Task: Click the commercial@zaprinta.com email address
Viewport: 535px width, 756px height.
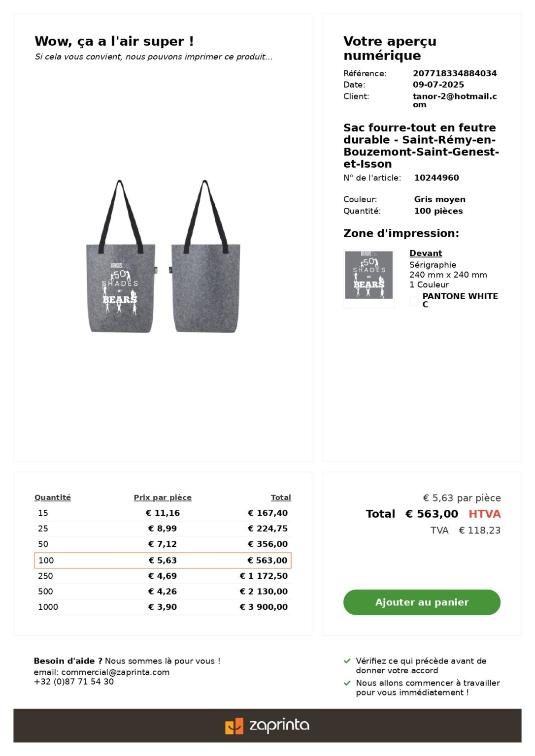Action: pos(115,672)
